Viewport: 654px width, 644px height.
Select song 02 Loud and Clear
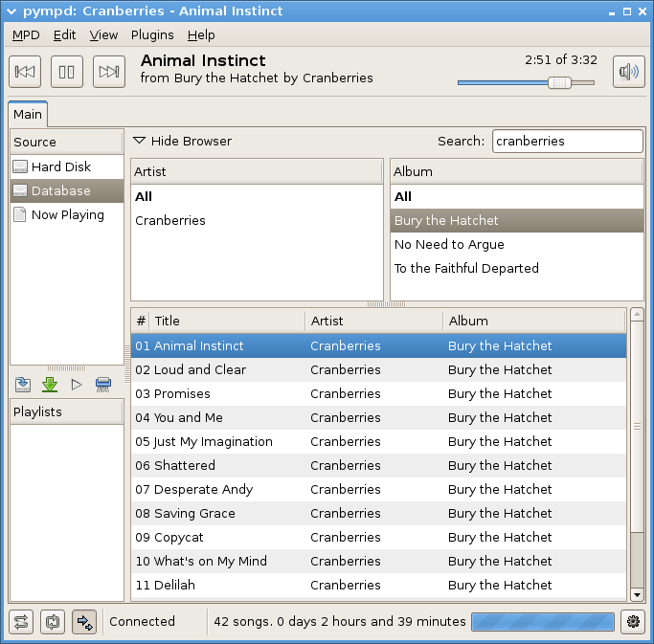(x=379, y=369)
